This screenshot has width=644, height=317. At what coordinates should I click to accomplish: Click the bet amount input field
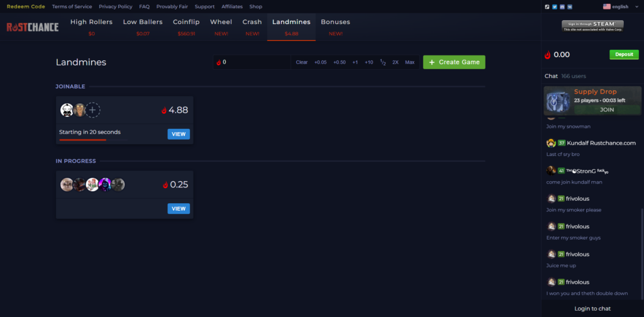pyautogui.click(x=252, y=62)
